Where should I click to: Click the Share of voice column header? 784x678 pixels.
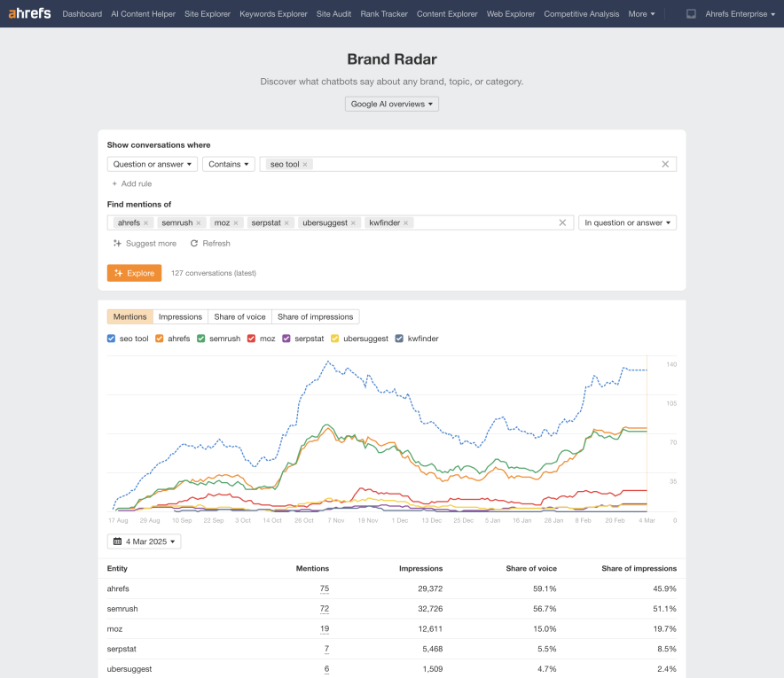[531, 569]
